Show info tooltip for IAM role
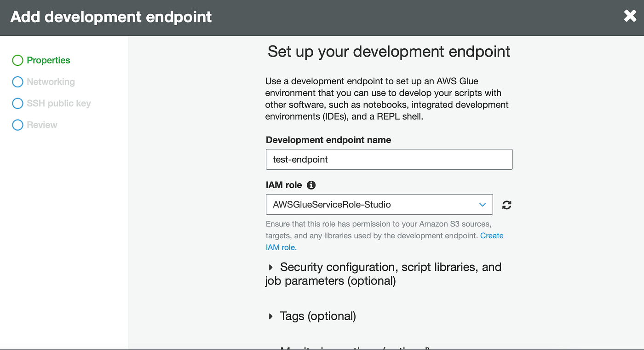 (311, 185)
